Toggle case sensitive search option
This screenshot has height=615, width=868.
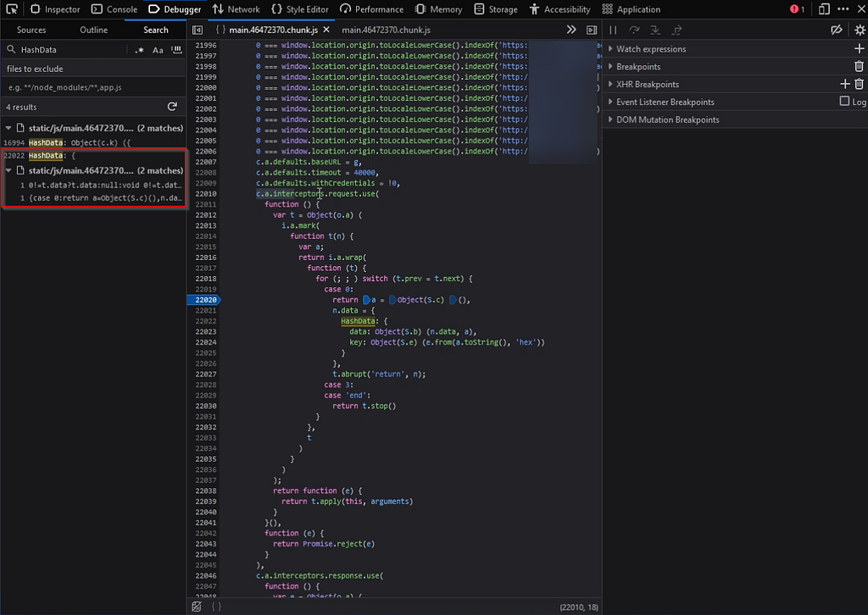158,50
